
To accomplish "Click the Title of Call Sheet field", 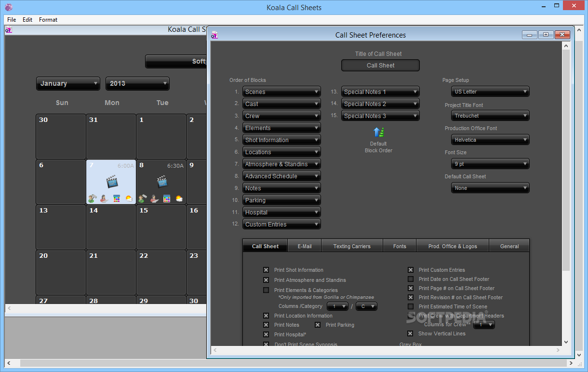I will (x=380, y=65).
